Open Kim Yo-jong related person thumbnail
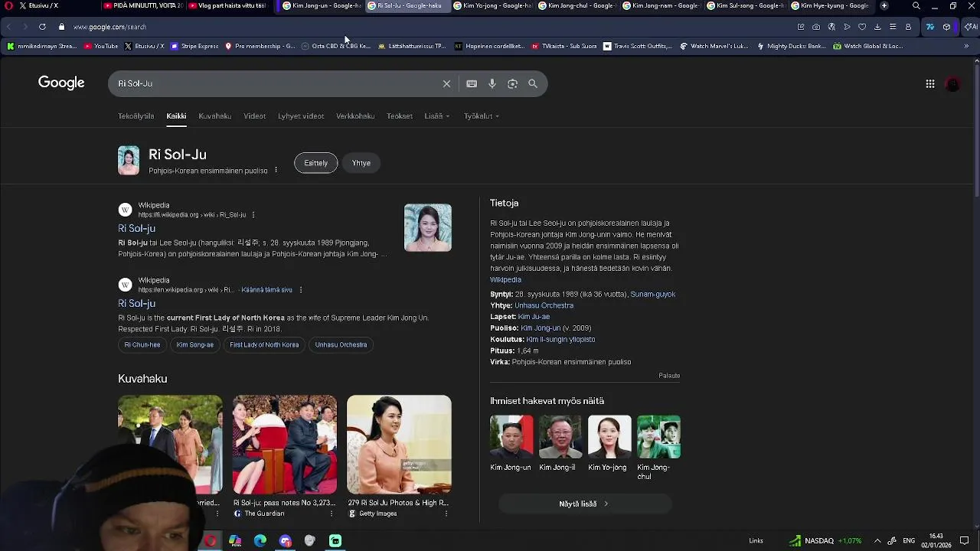The image size is (980, 551). 609,437
